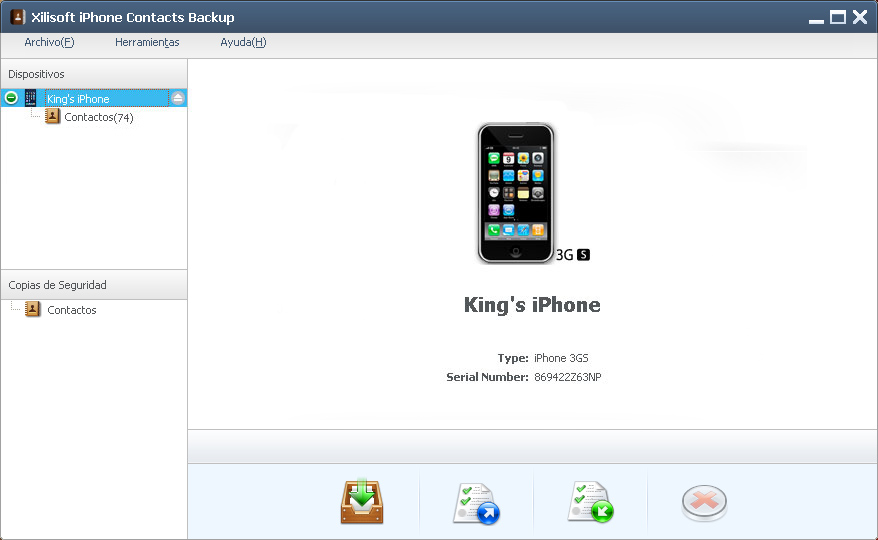Collapse the King's iPhone device node
The width and height of the screenshot is (878, 540).
point(11,98)
